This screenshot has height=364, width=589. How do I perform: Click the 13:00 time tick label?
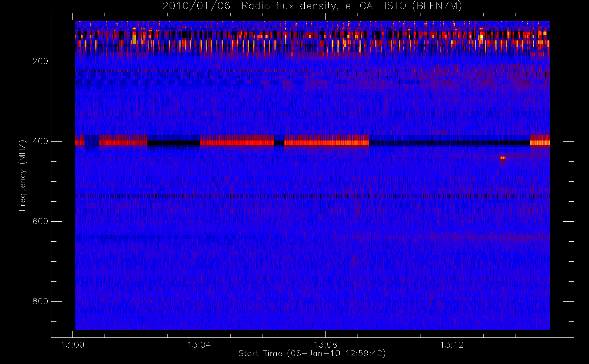[72, 345]
